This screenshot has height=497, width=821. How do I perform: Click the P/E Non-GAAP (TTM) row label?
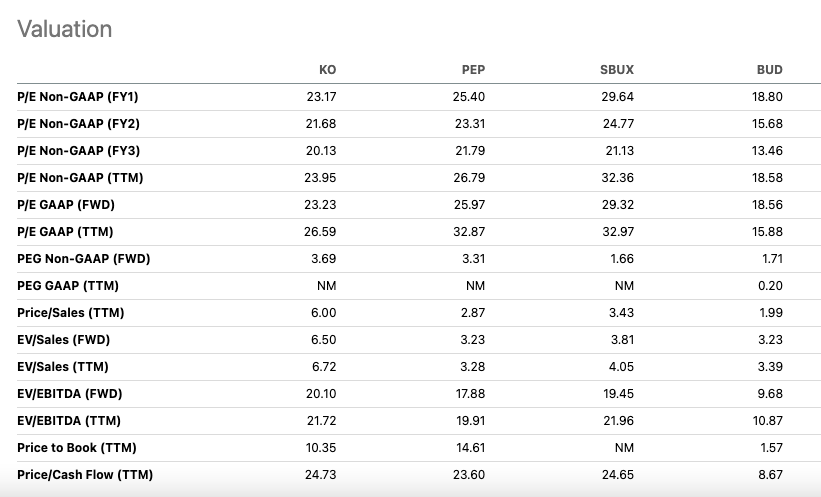click(80, 178)
